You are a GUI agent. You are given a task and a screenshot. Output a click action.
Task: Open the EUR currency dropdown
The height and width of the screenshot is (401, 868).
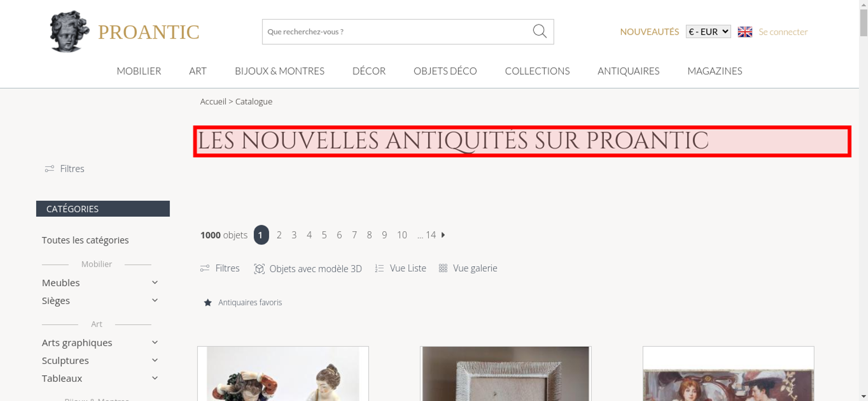coord(708,32)
